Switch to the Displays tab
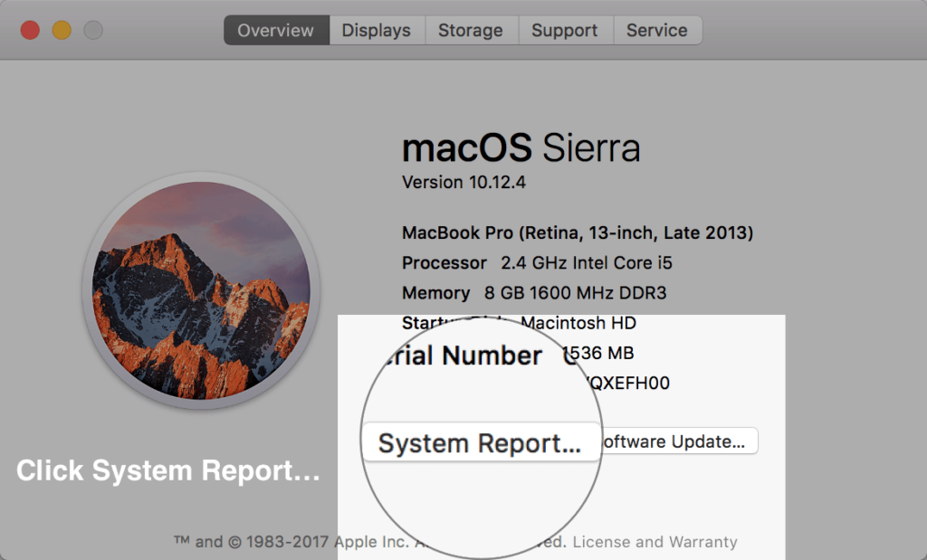The width and height of the screenshot is (927, 560). point(376,30)
